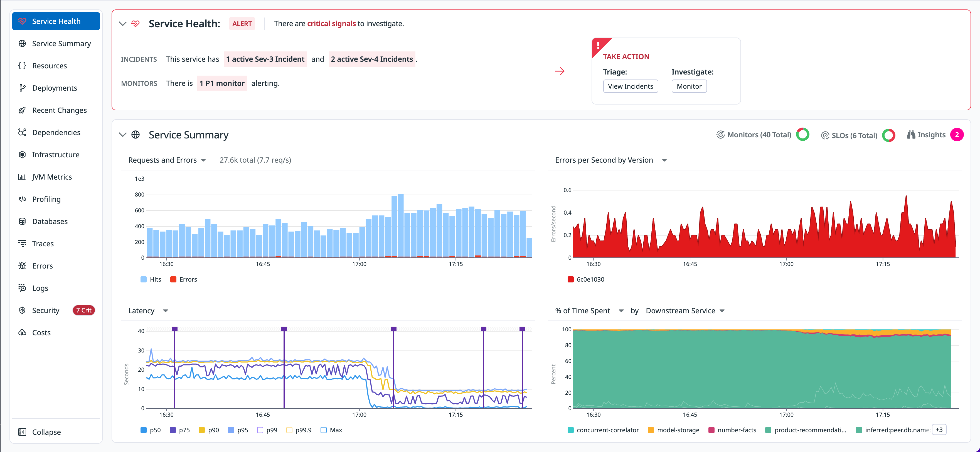This screenshot has width=980, height=452.
Task: Click the View Incidents button
Action: click(x=631, y=86)
